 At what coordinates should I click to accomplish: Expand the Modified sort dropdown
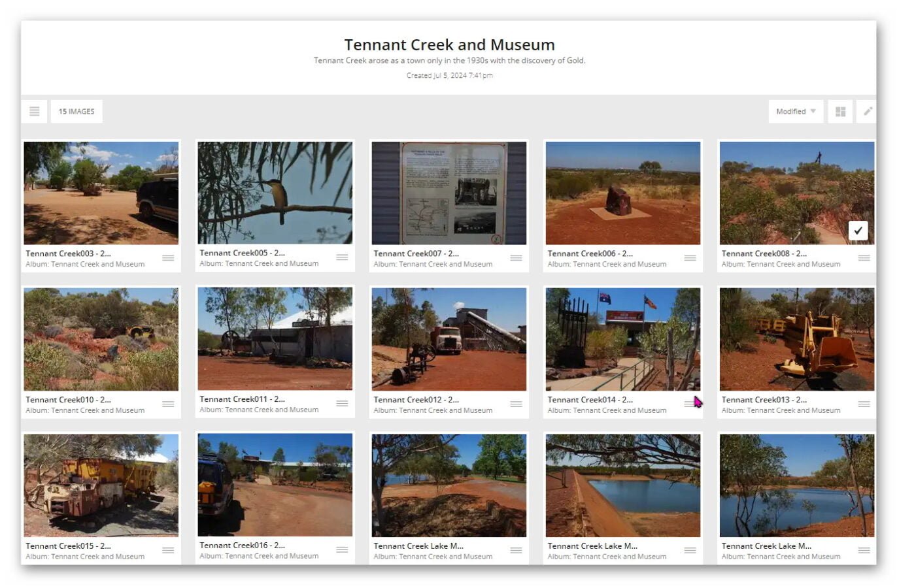click(x=796, y=112)
